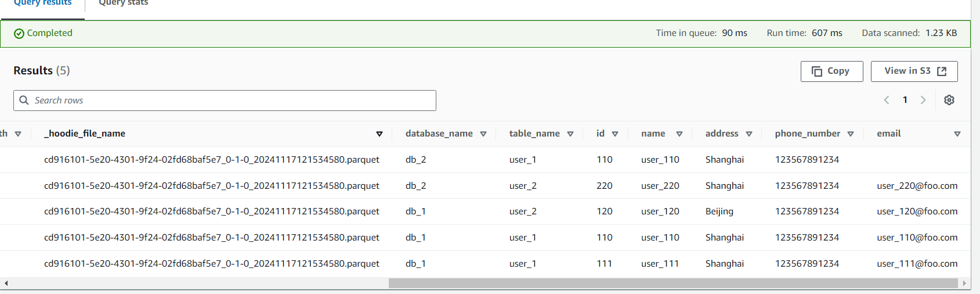Select page 1 in pagination
This screenshot has height=294, width=980.
[905, 100]
